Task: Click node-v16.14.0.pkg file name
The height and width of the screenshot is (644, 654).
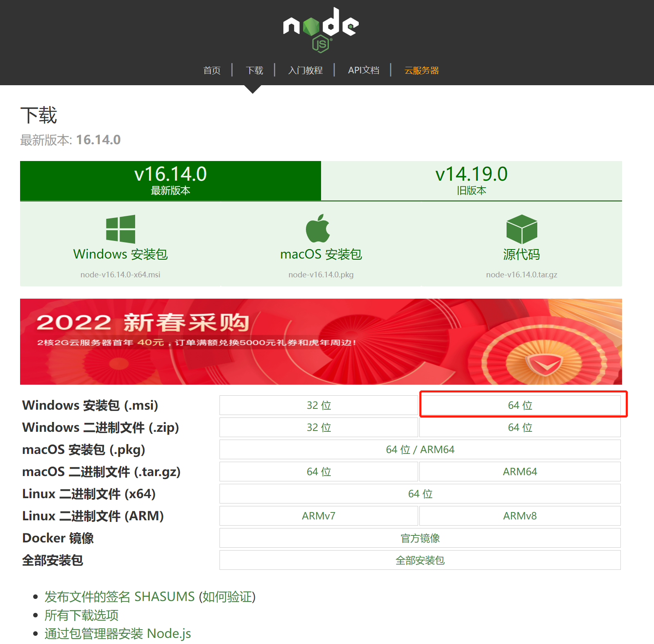Action: click(321, 274)
